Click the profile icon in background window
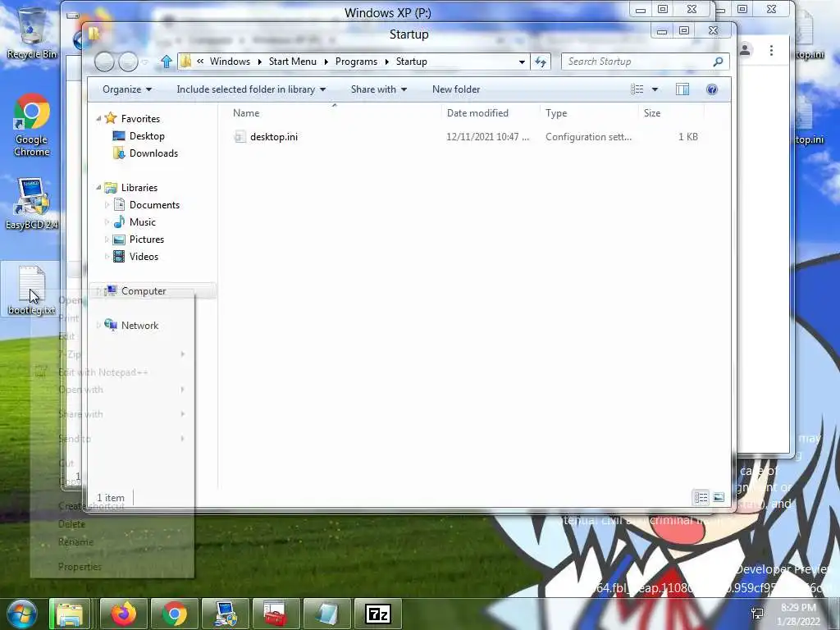Image resolution: width=840 pixels, height=630 pixels. click(x=745, y=50)
